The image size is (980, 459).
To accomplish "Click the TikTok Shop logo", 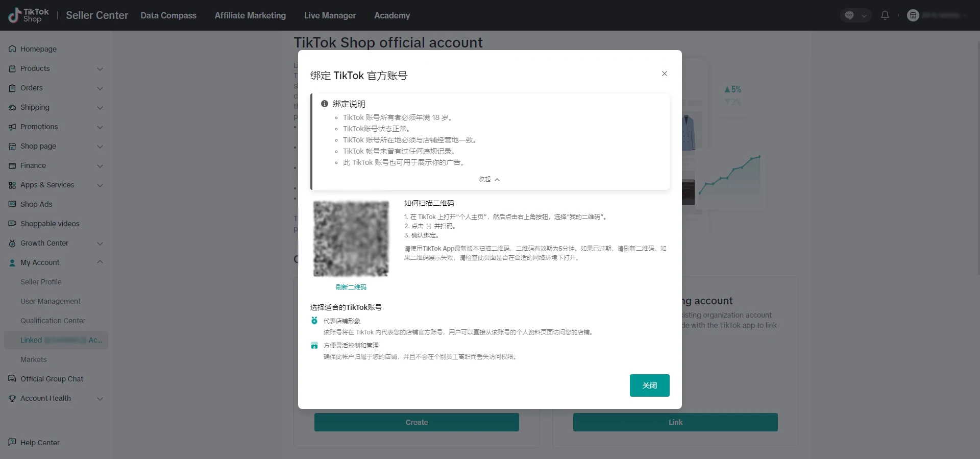I will pyautogui.click(x=29, y=15).
